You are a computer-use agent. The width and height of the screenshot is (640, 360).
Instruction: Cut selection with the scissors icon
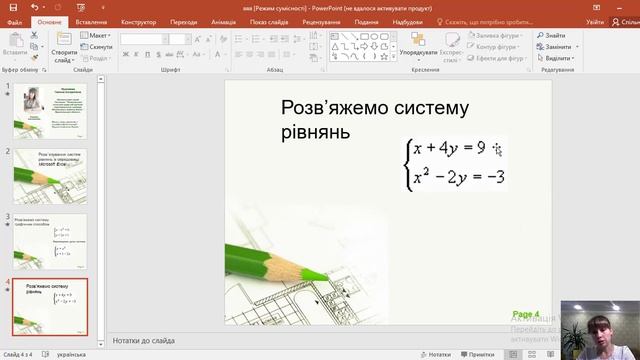(x=34, y=35)
